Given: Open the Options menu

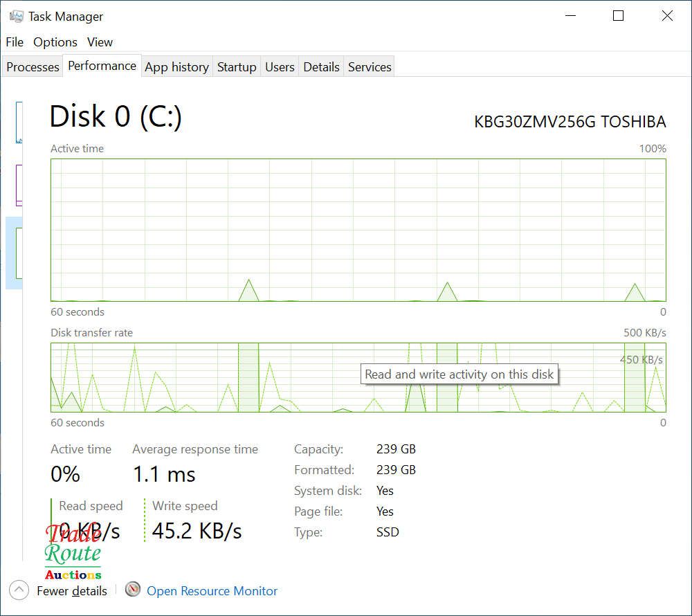Looking at the screenshot, I should point(55,42).
